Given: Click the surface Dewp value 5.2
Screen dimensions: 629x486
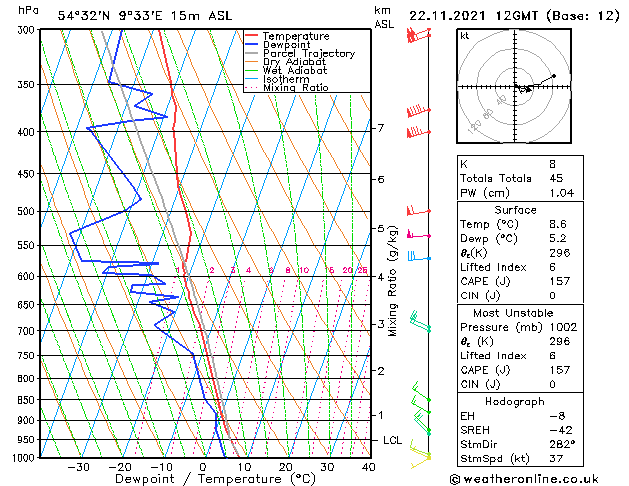Looking at the screenshot, I should point(558,239).
